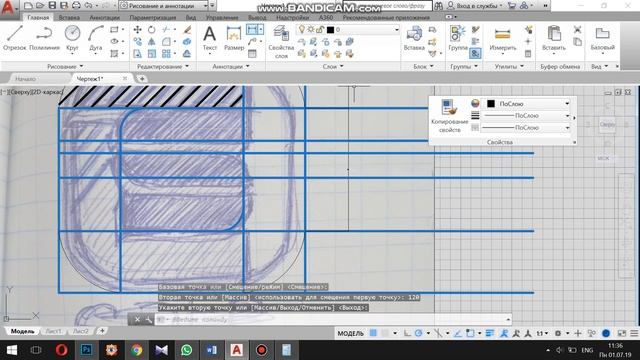Viewport: 640px width, 360px height.
Task: Open the Главная ribbon tab
Action: coord(38,18)
